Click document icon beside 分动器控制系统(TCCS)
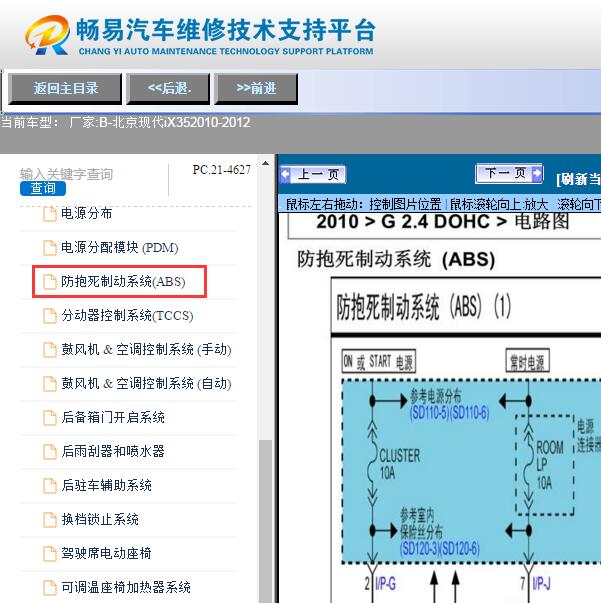 (50, 316)
